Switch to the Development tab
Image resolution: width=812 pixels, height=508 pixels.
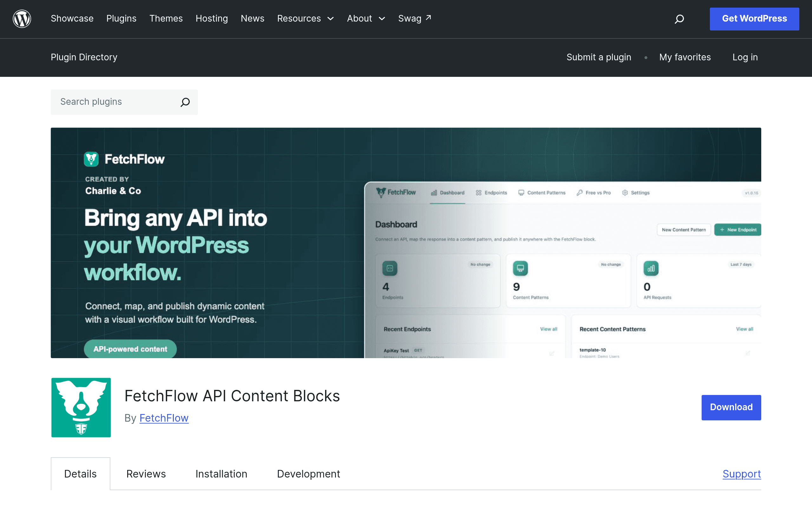tap(308, 474)
